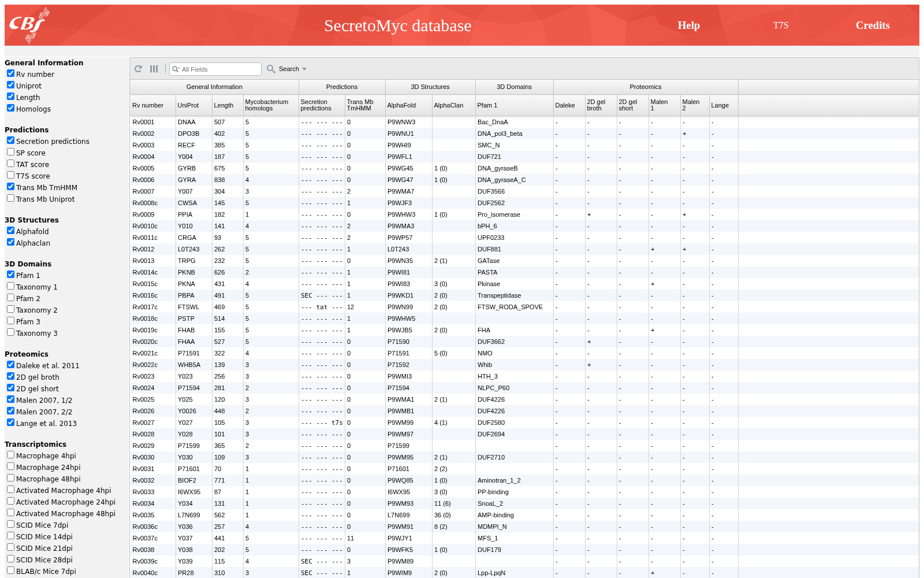Sort by Secretion predictions column
The height and width of the screenshot is (578, 924).
322,105
